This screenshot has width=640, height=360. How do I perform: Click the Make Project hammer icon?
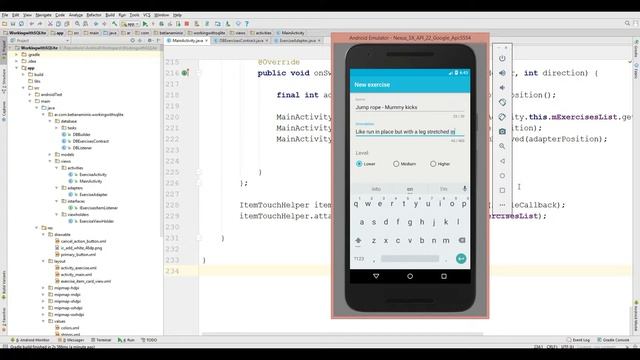coord(115,24)
